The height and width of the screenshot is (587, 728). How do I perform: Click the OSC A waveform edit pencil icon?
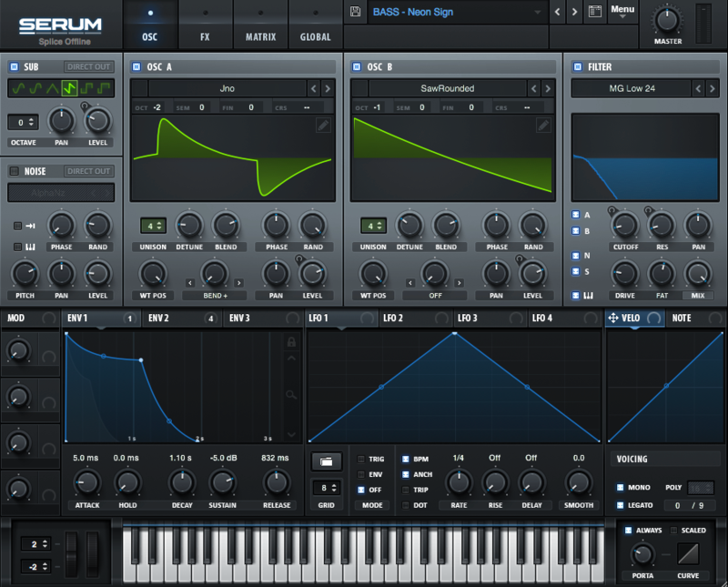click(323, 126)
